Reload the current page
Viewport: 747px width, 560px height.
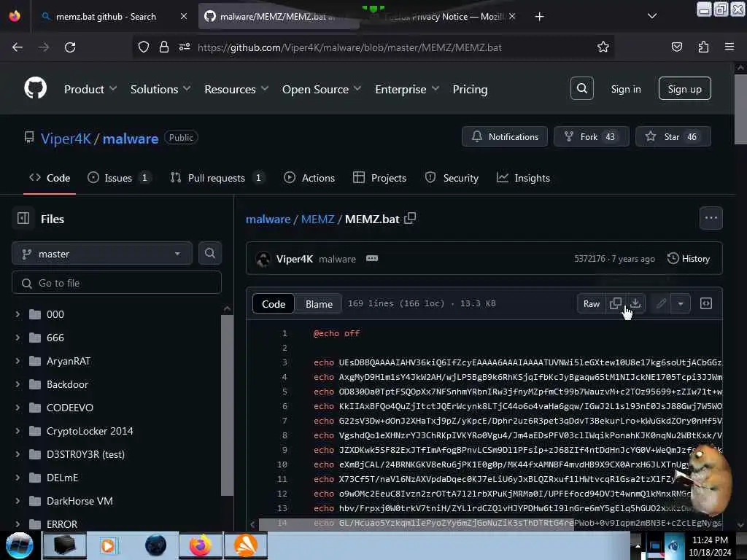click(x=70, y=47)
